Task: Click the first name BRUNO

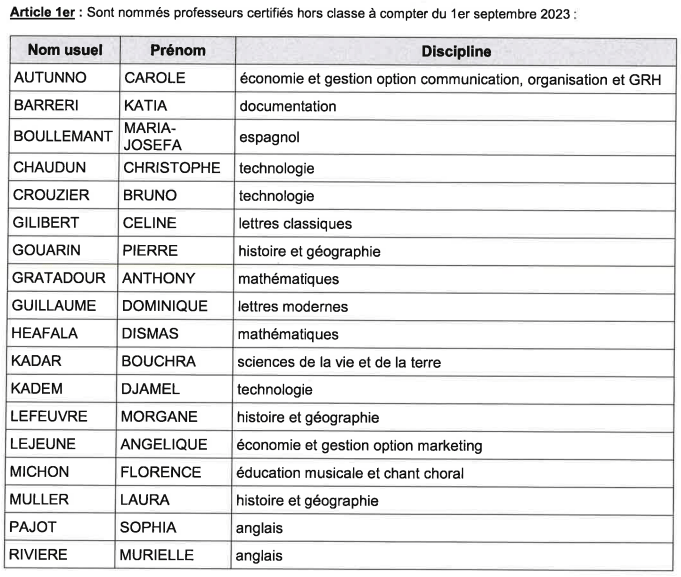Action: pyautogui.click(x=149, y=196)
